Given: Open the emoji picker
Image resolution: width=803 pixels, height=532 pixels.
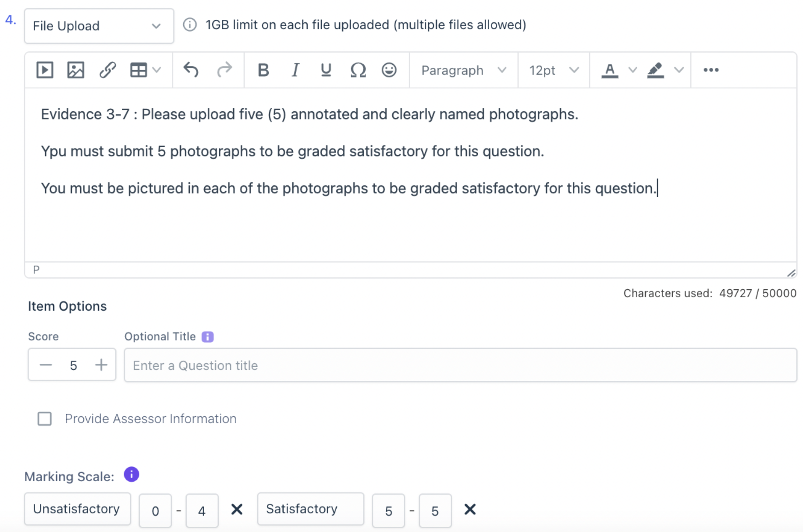Looking at the screenshot, I should [389, 70].
